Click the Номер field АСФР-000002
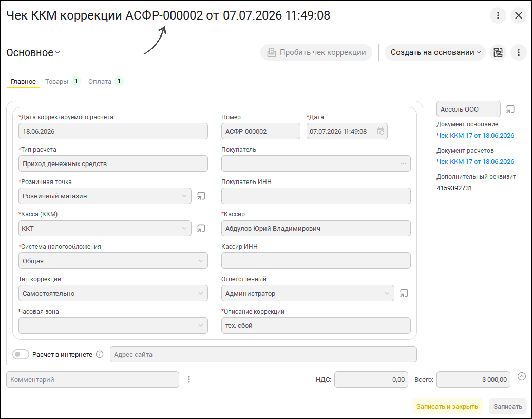Image resolution: width=532 pixels, height=419 pixels. click(260, 131)
